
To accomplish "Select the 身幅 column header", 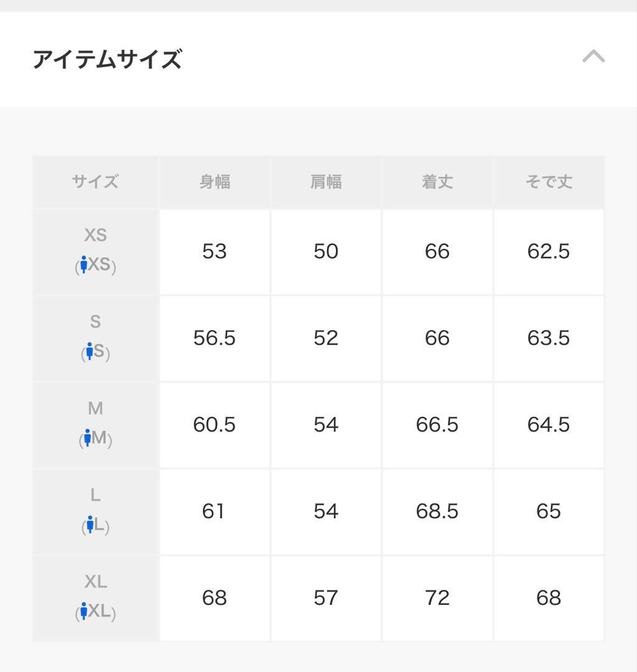I will coord(215,182).
